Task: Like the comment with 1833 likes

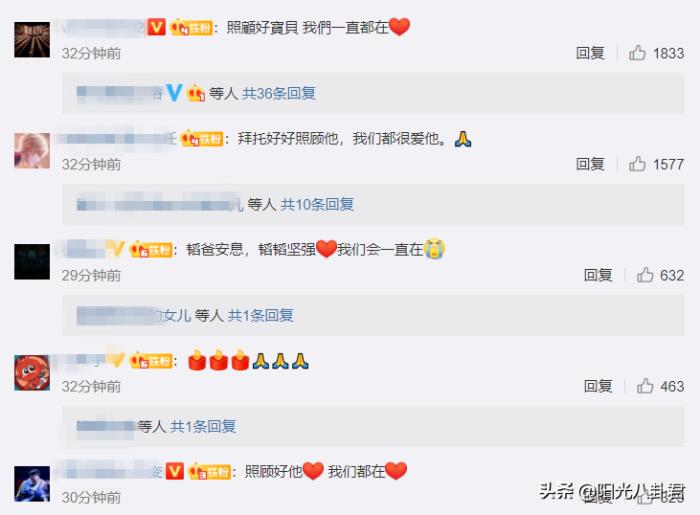Action: pos(637,53)
